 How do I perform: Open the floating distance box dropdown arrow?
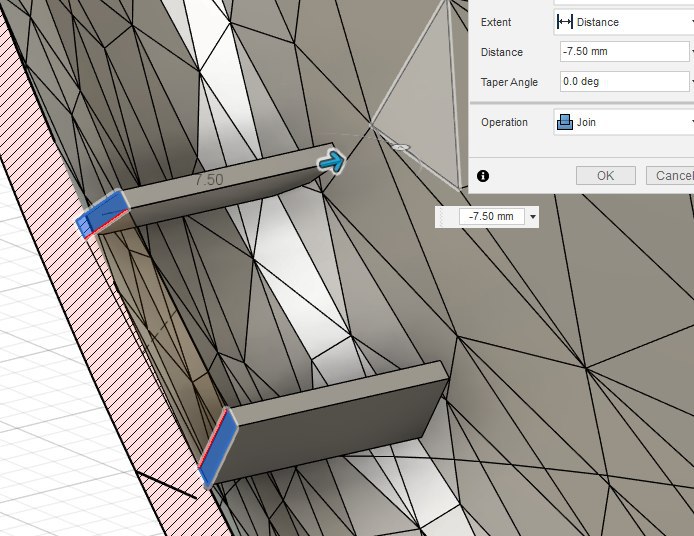533,217
